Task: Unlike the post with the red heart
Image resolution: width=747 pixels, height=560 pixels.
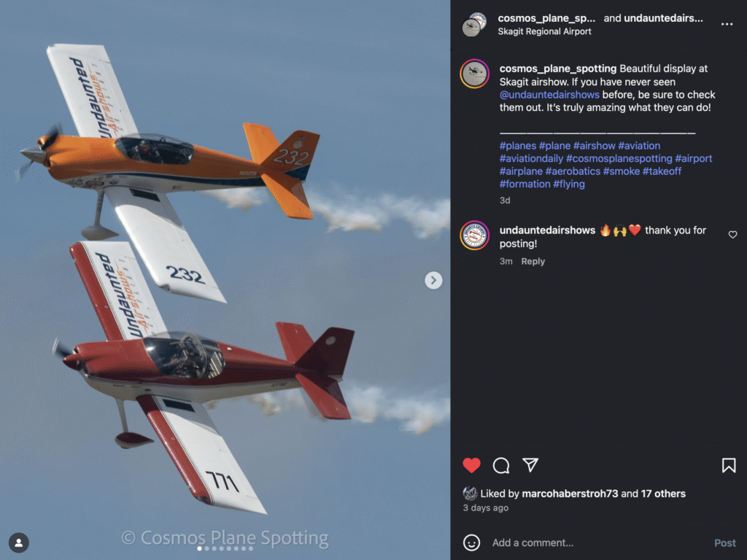Action: [471, 465]
